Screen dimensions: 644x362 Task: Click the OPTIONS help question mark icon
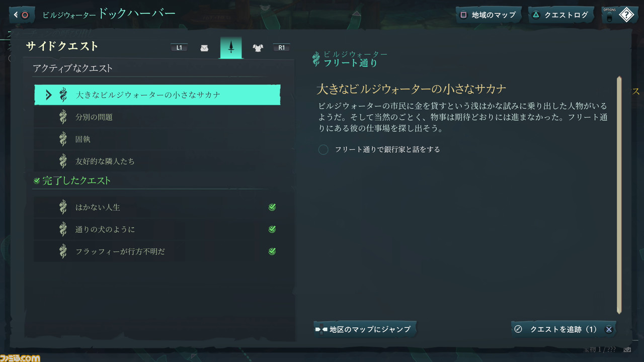625,15
